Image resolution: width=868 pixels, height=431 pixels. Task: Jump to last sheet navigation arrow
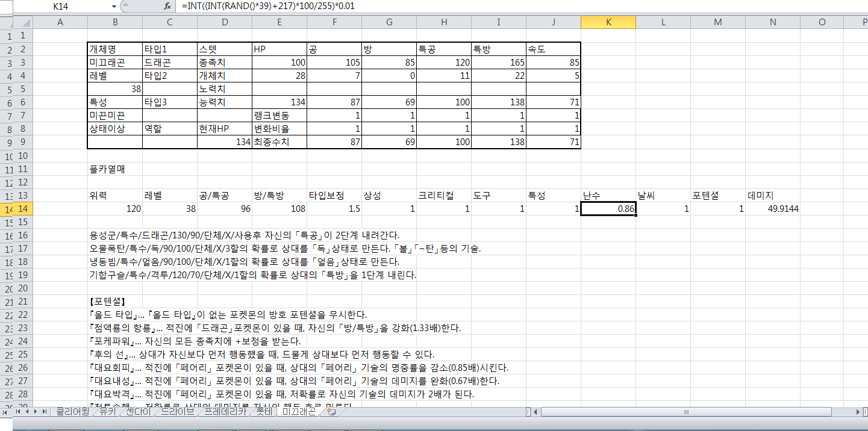point(45,412)
